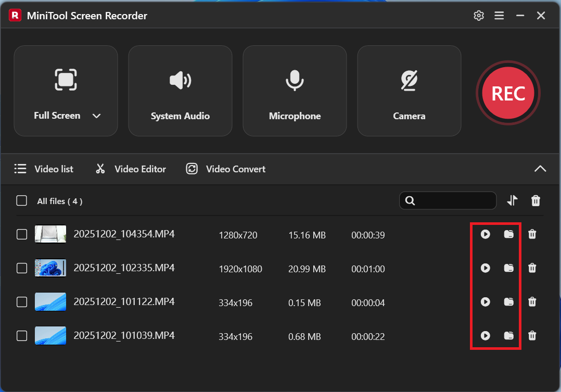Click the System Audio icon
The height and width of the screenshot is (392, 561).
point(180,80)
